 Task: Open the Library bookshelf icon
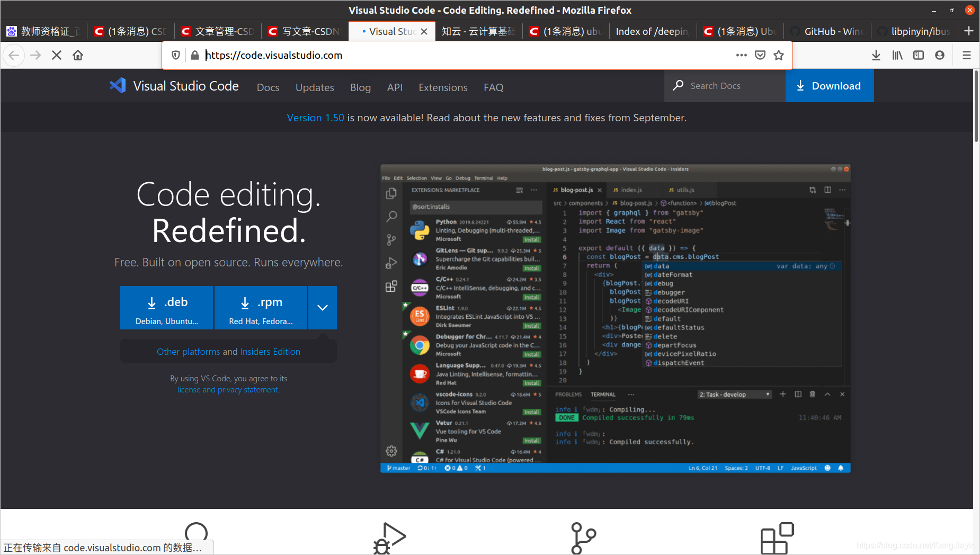[897, 55]
